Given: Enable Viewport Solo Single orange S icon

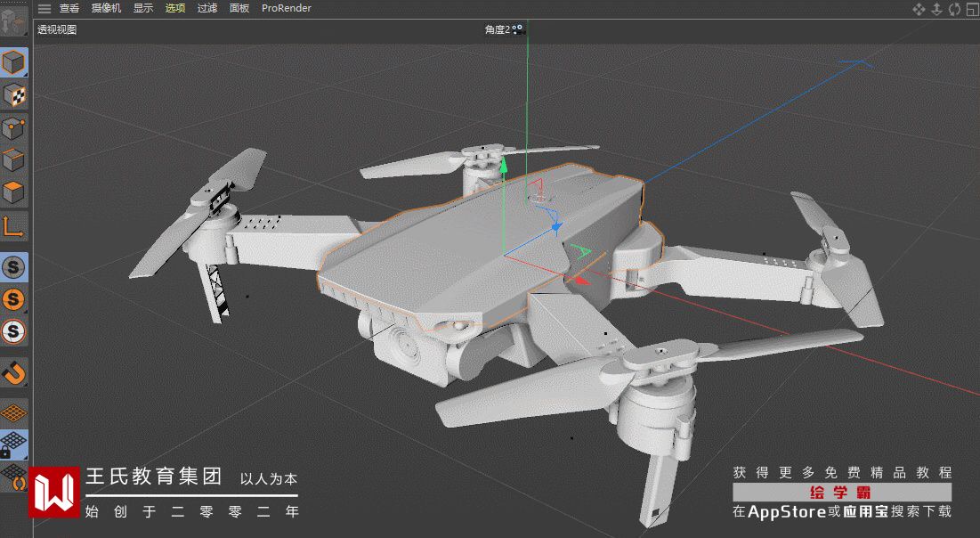Looking at the screenshot, I should pos(13,299).
